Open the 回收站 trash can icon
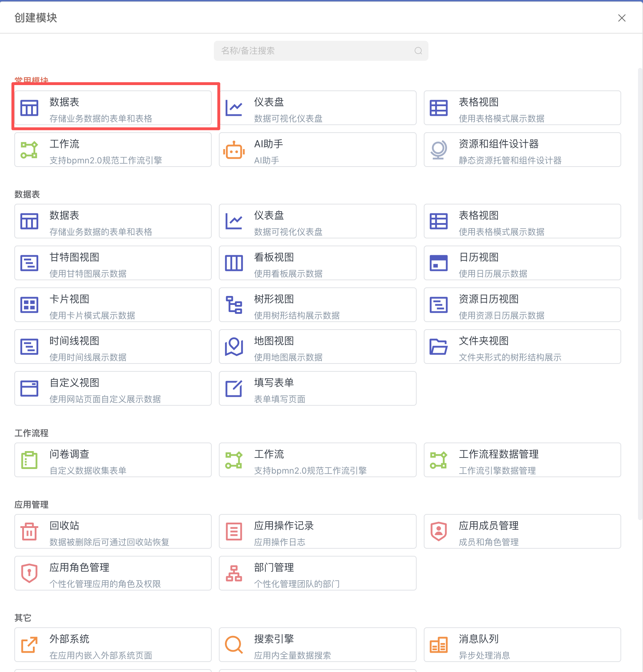 pyautogui.click(x=29, y=532)
